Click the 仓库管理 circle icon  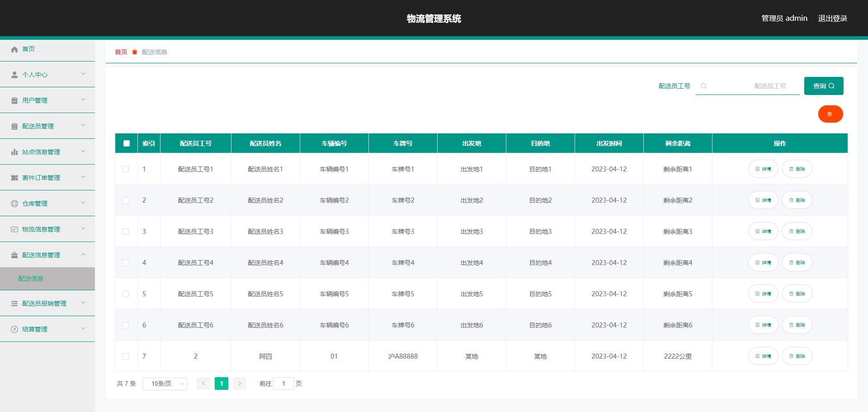14,204
